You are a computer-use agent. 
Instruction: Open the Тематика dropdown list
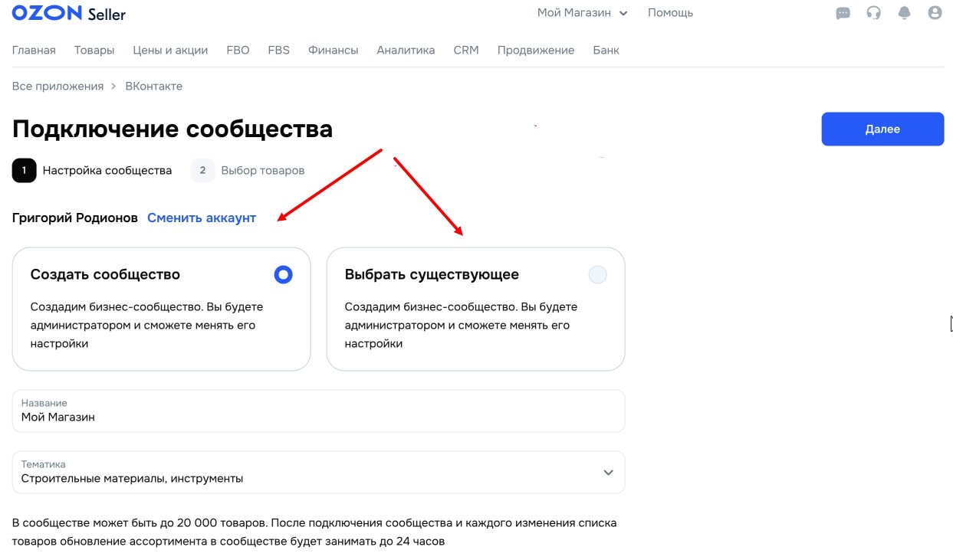[x=318, y=472]
